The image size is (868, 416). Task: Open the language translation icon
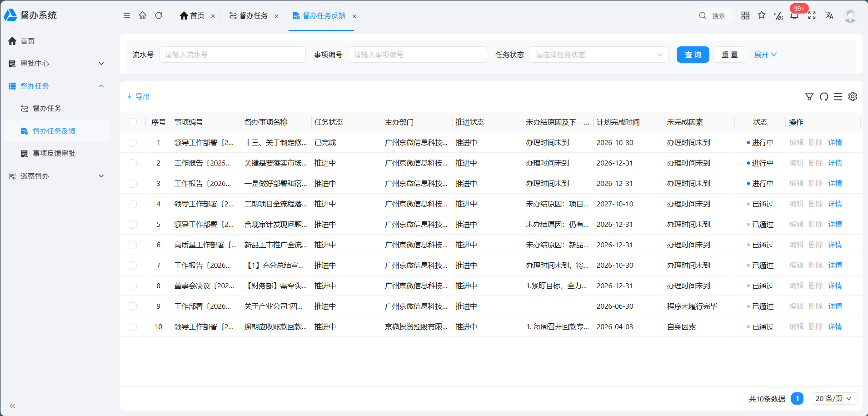[829, 15]
